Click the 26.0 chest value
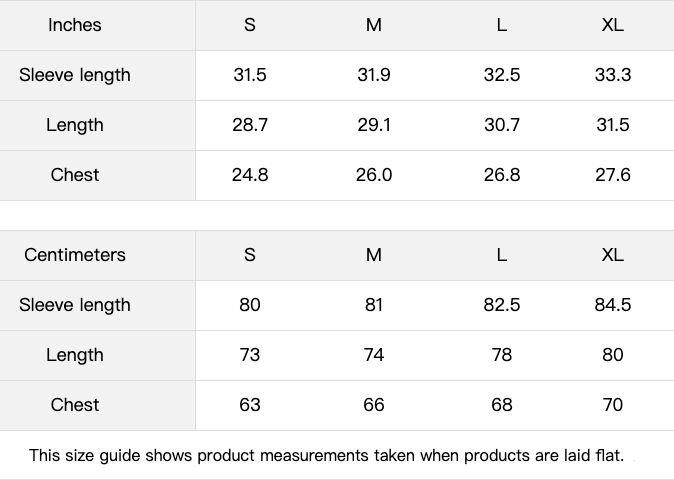The height and width of the screenshot is (480, 674). 374,175
